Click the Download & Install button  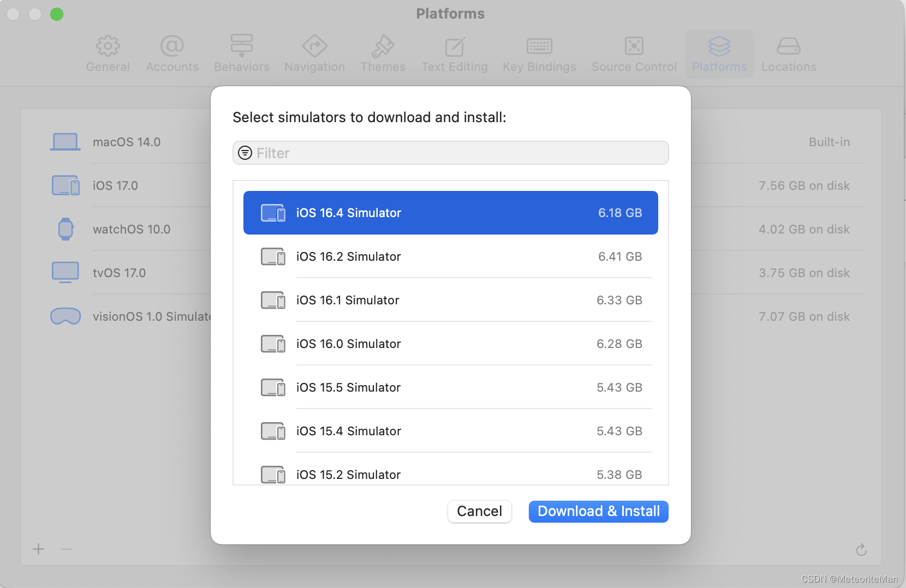pos(598,512)
